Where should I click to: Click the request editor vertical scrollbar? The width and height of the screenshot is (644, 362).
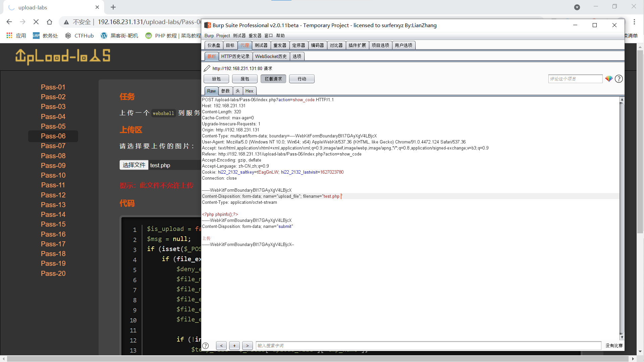(x=622, y=218)
